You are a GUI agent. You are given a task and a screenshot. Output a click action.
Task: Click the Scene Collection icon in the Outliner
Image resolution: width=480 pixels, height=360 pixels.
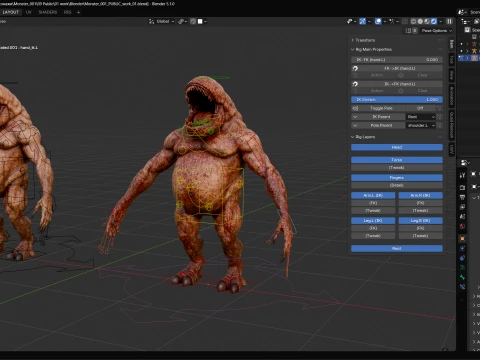click(468, 30)
